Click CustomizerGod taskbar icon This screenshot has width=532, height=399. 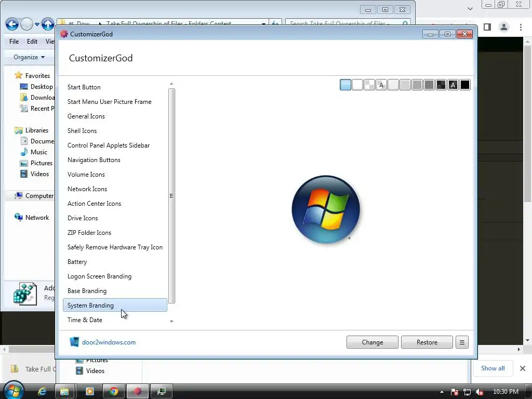pos(137,392)
